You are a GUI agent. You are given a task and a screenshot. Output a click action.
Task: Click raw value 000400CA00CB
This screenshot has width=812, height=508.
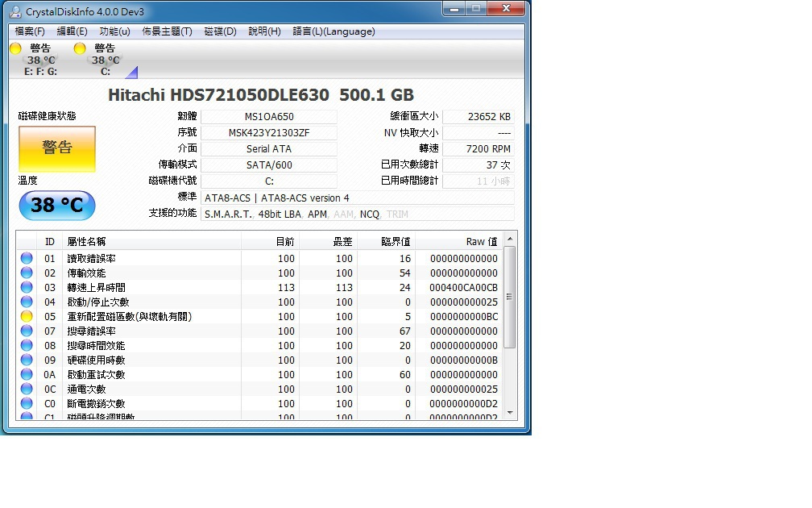pos(463,287)
